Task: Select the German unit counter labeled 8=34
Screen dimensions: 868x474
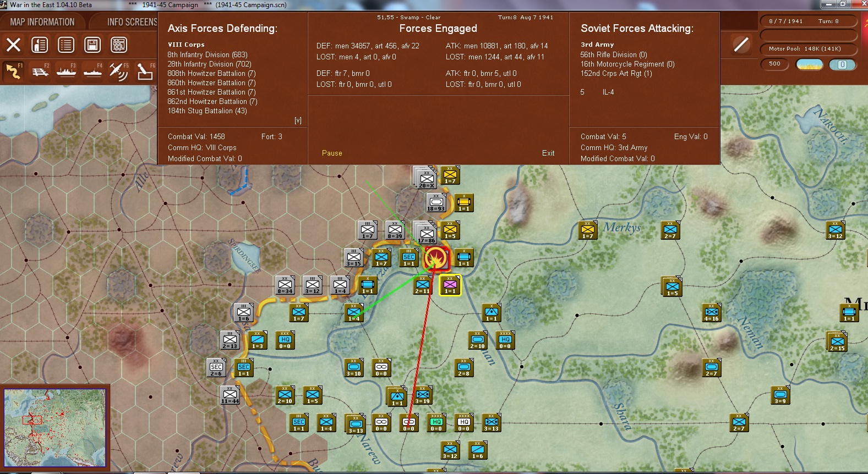Action: pyautogui.click(x=285, y=285)
